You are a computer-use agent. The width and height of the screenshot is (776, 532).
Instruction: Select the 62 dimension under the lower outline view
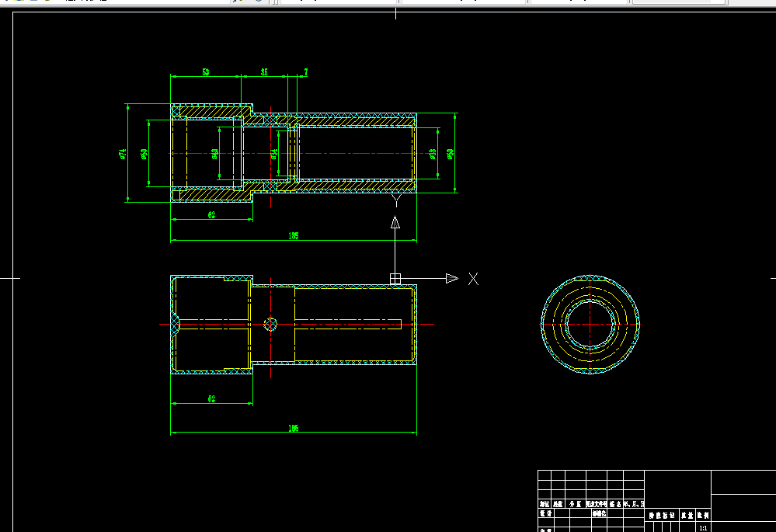tap(212, 399)
